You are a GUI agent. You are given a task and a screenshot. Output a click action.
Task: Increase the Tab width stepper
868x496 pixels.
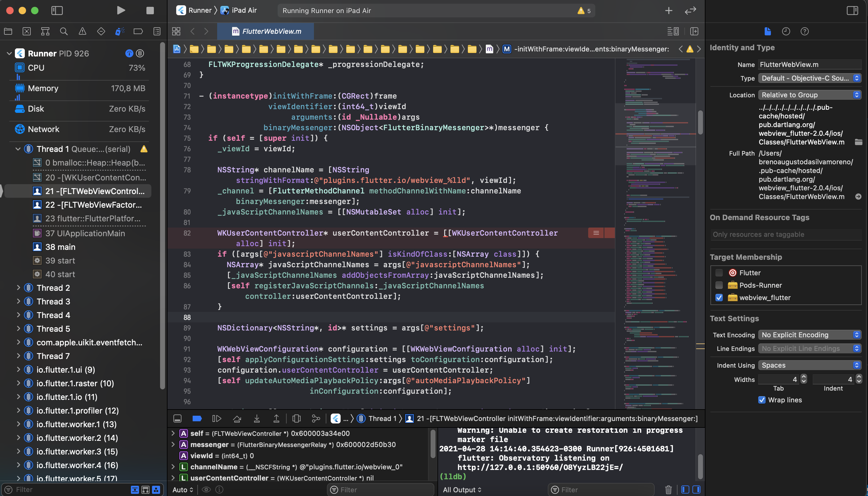tap(803, 377)
